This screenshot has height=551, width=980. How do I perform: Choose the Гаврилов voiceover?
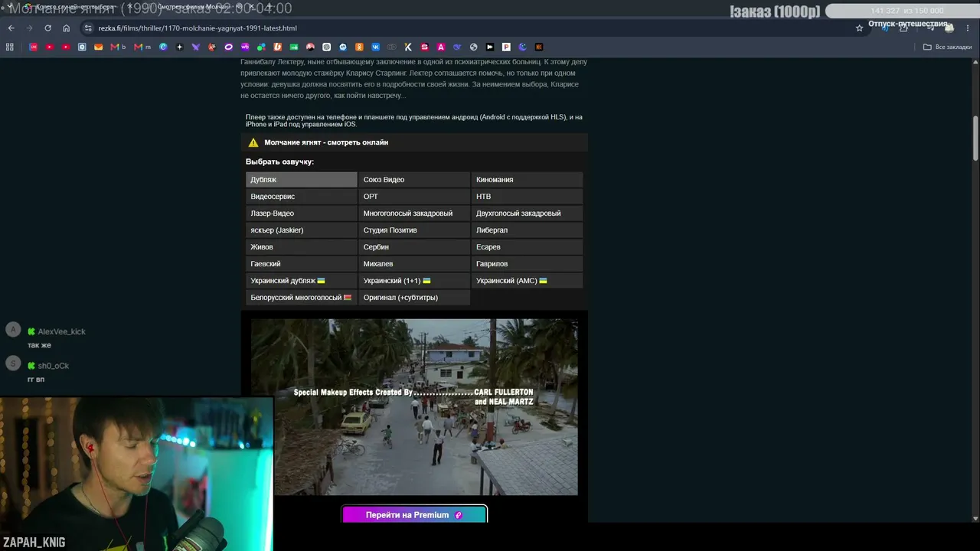point(528,264)
